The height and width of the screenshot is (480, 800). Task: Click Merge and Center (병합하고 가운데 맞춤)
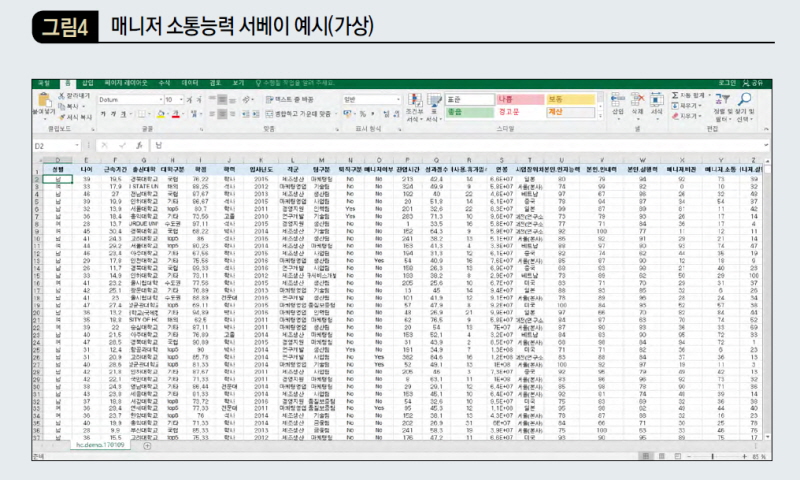299,114
